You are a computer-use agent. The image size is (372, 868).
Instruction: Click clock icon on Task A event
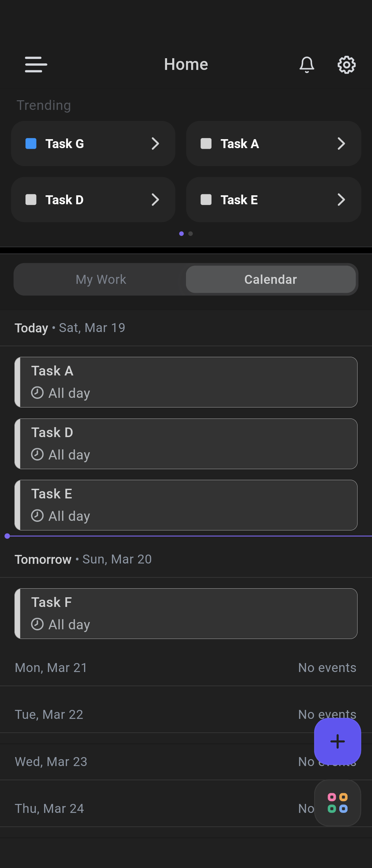point(37,393)
